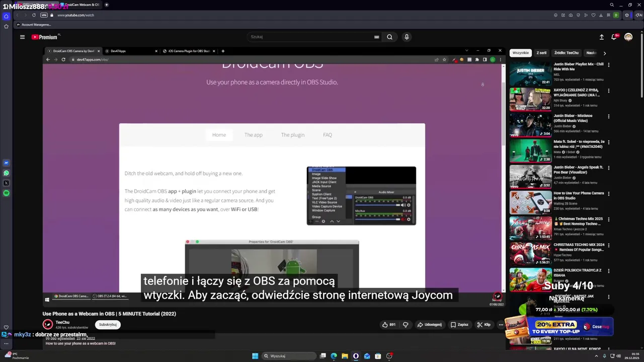Click the search tabs magnifier in title bar
The height and width of the screenshot is (362, 644).
612,5
